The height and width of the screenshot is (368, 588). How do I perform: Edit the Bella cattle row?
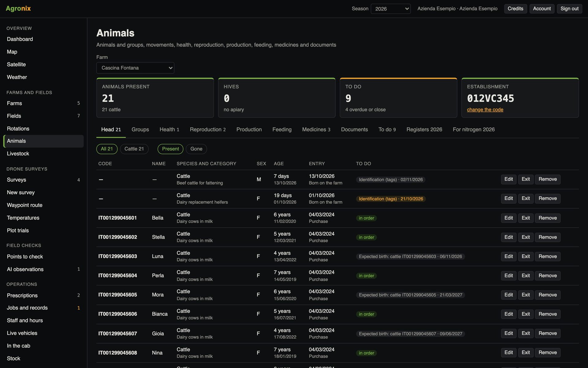508,218
